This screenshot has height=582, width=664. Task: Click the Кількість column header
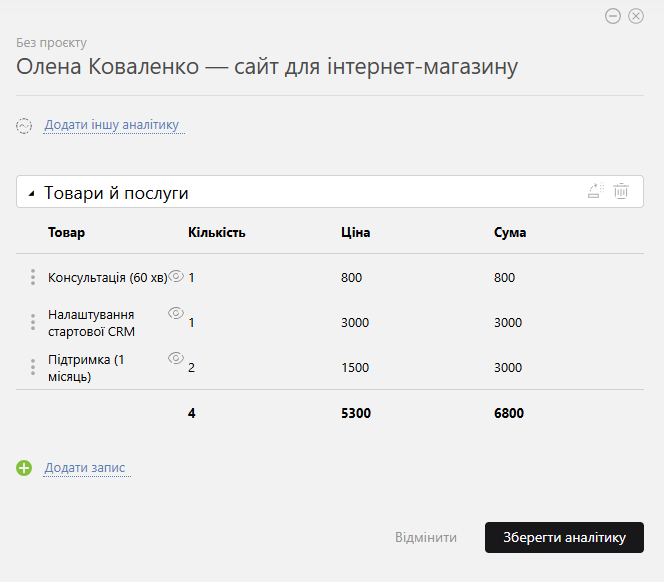[x=217, y=233]
